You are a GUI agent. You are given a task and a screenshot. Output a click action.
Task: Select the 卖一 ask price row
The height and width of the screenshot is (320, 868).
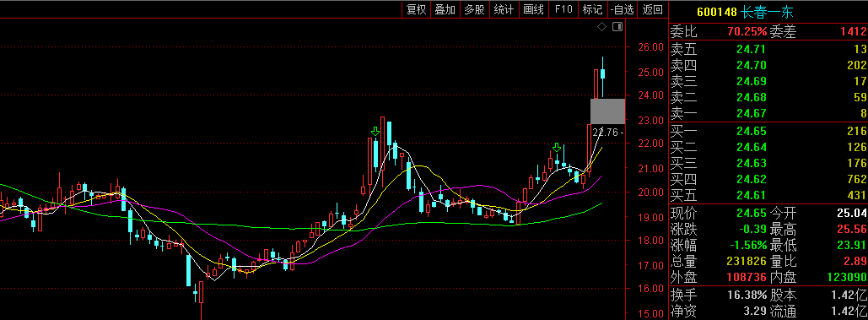tap(768, 114)
